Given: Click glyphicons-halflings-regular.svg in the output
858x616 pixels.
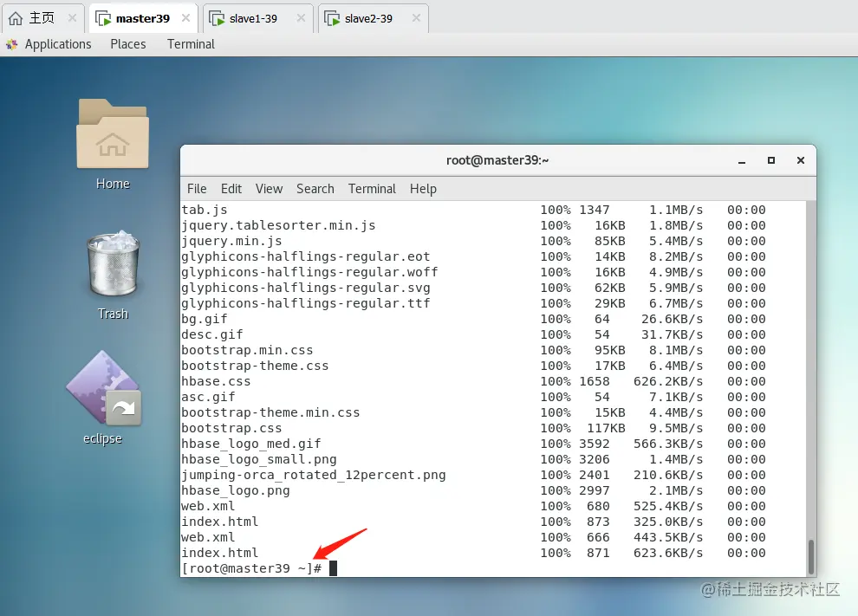Looking at the screenshot, I should tap(305, 288).
